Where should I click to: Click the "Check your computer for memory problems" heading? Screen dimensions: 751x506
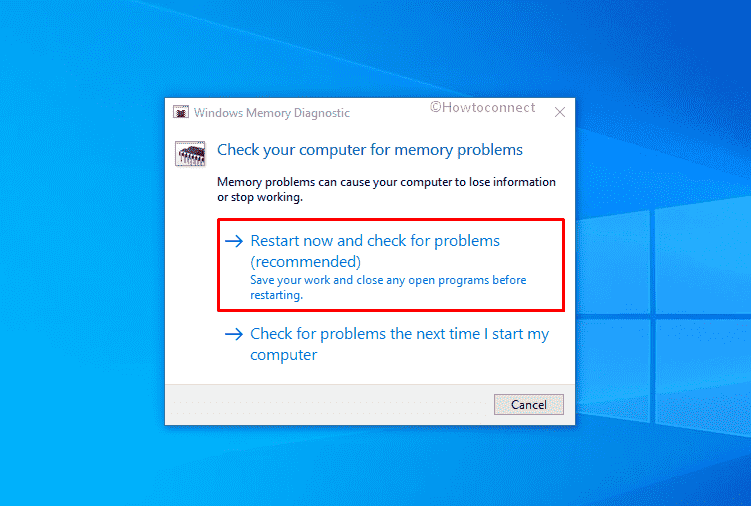[370, 150]
